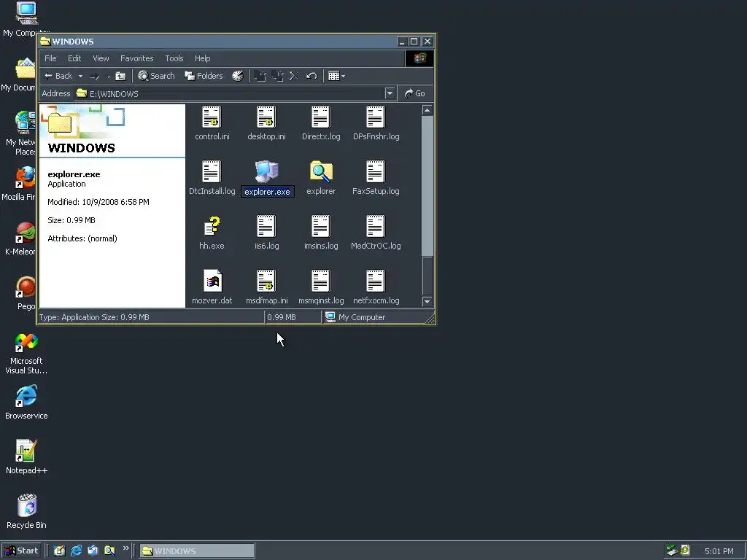Select the FaxSetup.log file icon
Image resolution: width=747 pixels, height=560 pixels.
(x=376, y=172)
